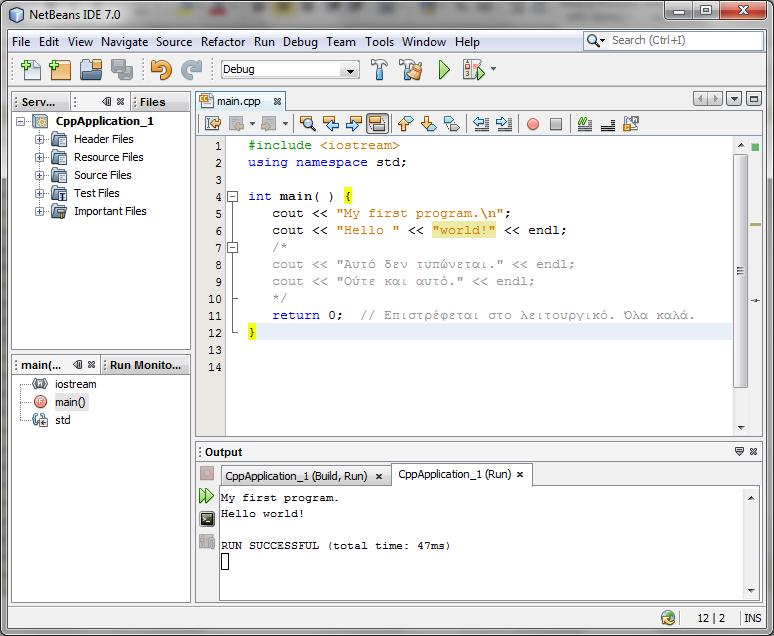Re-run the program with green double-arrow icon
The image size is (774, 636).
click(206, 496)
